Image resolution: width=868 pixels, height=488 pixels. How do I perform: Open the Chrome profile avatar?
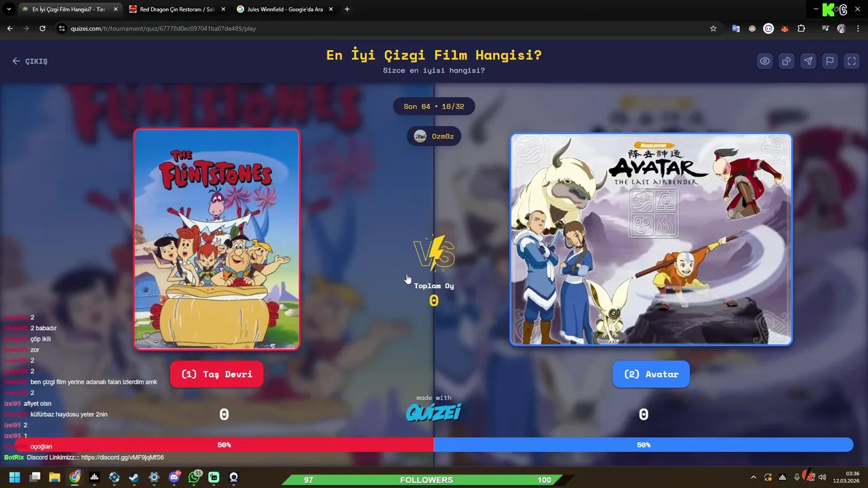(x=842, y=28)
